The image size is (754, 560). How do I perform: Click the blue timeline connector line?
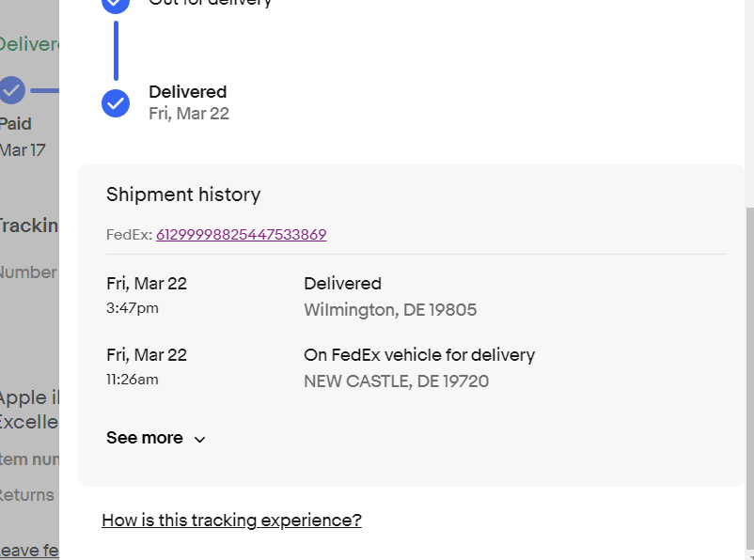pyautogui.click(x=116, y=51)
